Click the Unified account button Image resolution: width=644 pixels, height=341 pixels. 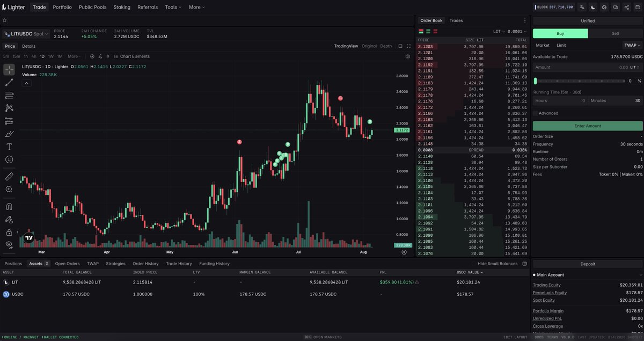(x=588, y=21)
